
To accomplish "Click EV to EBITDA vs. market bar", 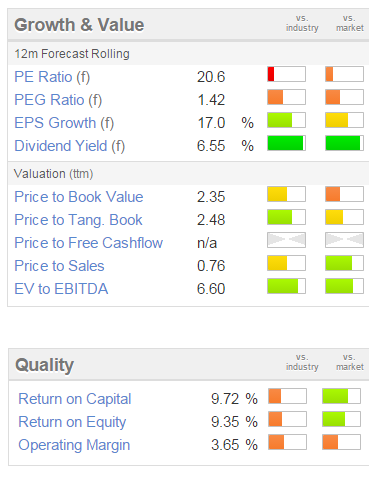I will pos(344,286).
